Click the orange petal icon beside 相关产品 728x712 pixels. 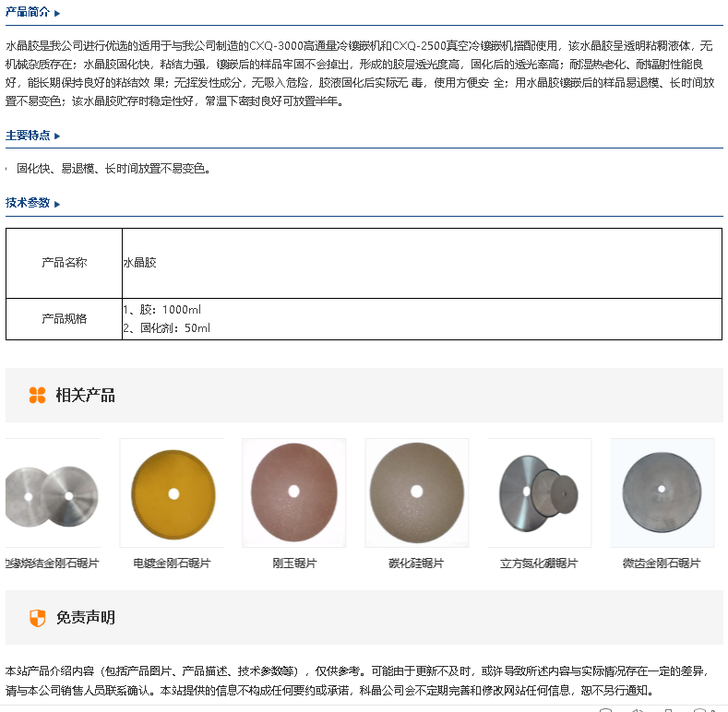[x=37, y=396]
